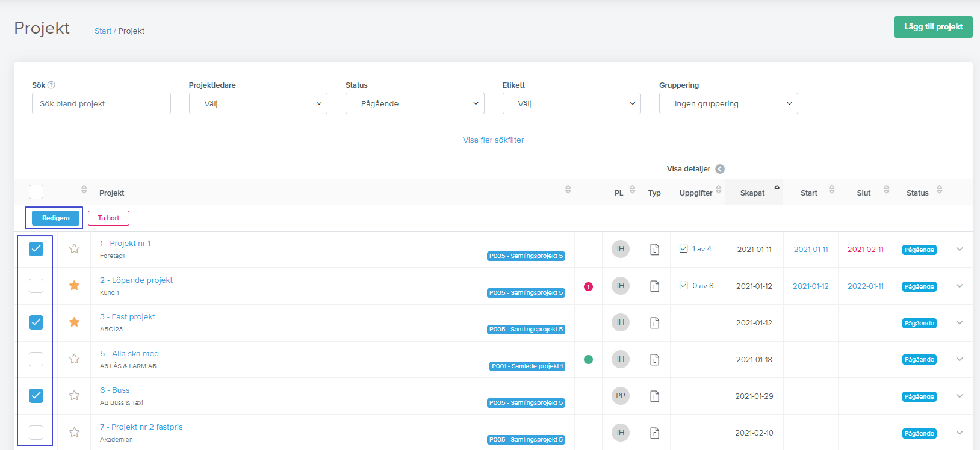Uncheck the checkbox for 1 - Projekt nr 1

coord(36,248)
